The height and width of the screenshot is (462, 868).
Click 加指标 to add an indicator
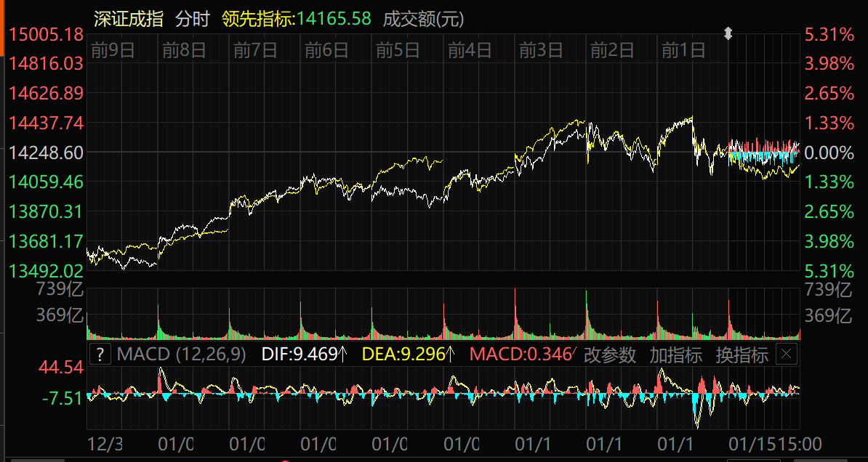click(676, 355)
